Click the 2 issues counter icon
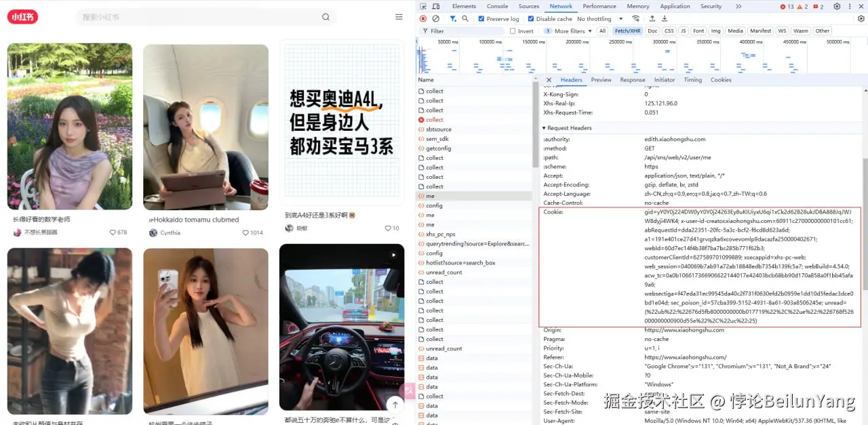This screenshot has height=425, width=868. click(x=818, y=7)
